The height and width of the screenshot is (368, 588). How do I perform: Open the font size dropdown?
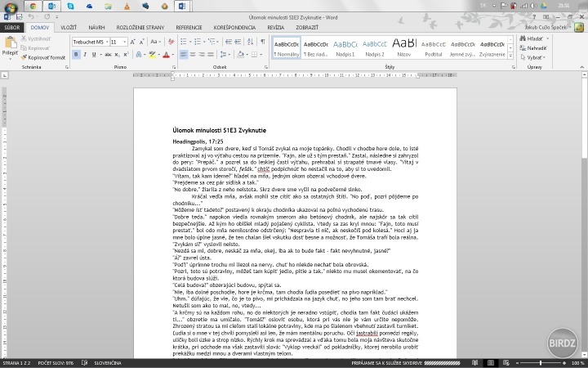pos(125,42)
